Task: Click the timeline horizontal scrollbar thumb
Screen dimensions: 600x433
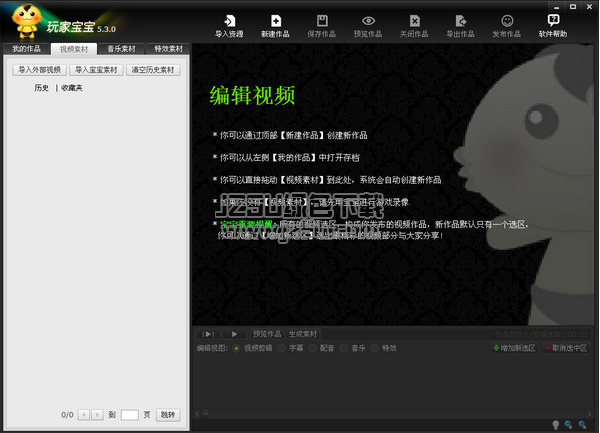Action: click(206, 413)
